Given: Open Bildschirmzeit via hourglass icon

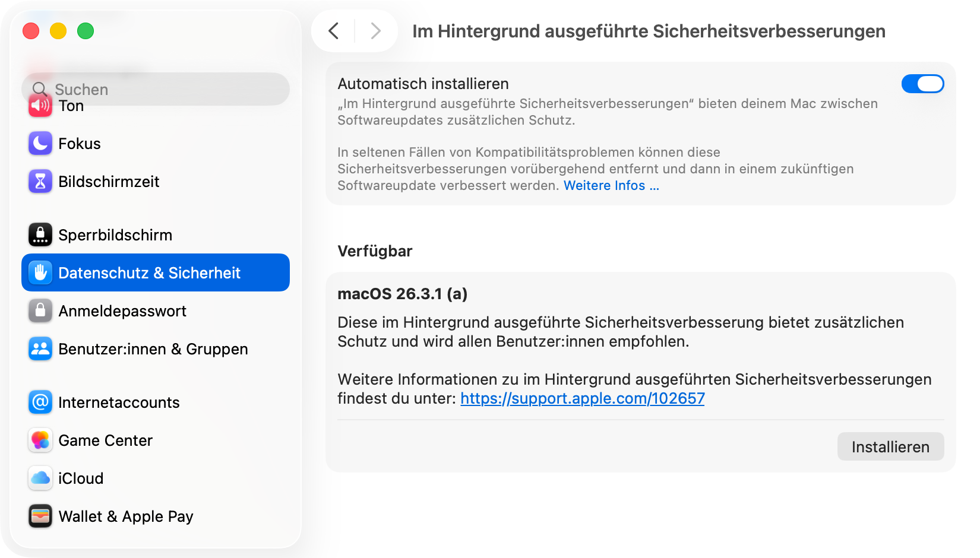Looking at the screenshot, I should coord(40,182).
